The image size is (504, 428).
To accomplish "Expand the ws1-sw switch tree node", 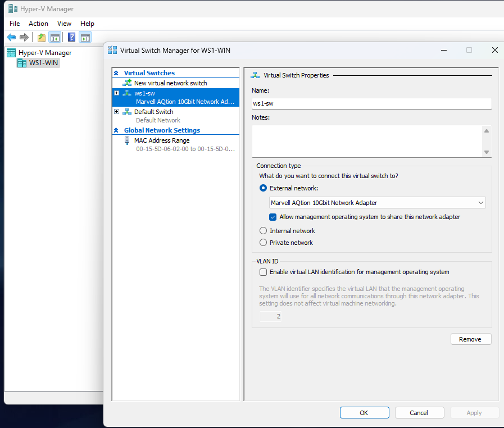I will coord(117,93).
